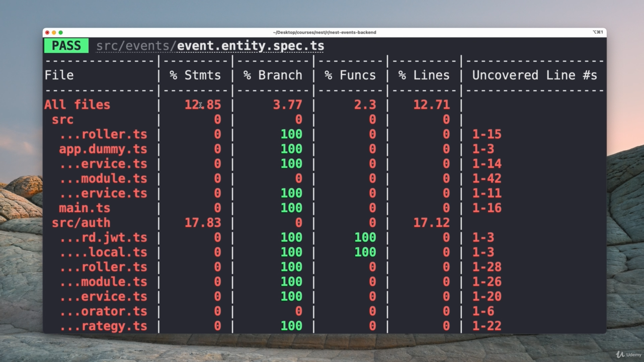
Task: Select the Uncovered Line #s header
Action: click(x=534, y=75)
